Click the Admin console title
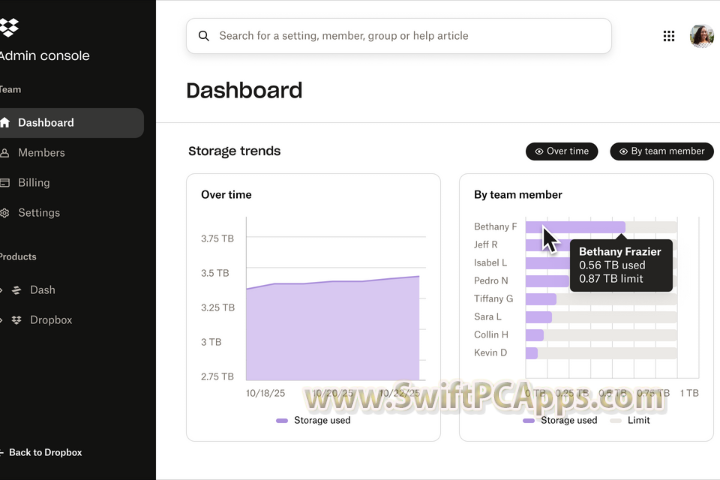 click(45, 56)
